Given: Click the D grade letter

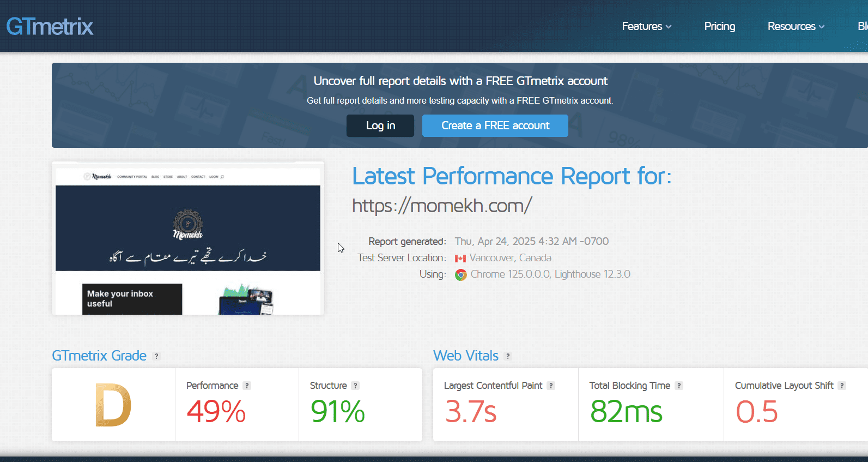Looking at the screenshot, I should [113, 405].
